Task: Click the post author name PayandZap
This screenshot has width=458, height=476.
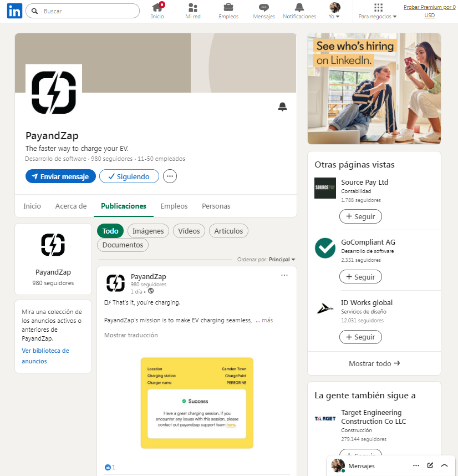Action: pyautogui.click(x=148, y=276)
